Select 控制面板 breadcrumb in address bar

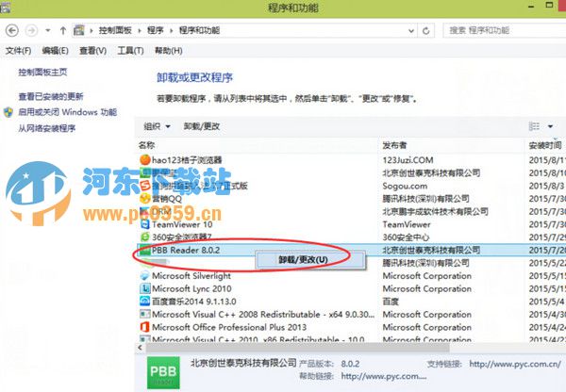click(115, 30)
